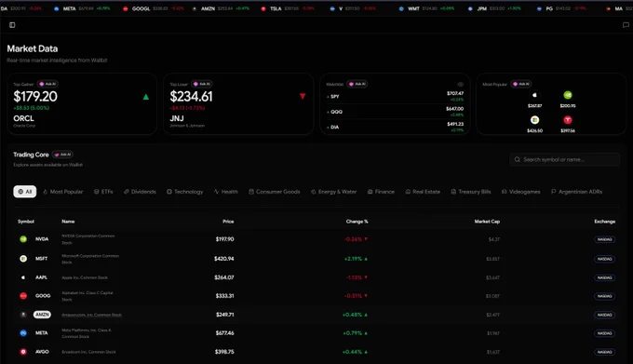Viewport: 633px width, 364px height.
Task: Click TSLA in the top ticker bar
Action: coord(276,8)
